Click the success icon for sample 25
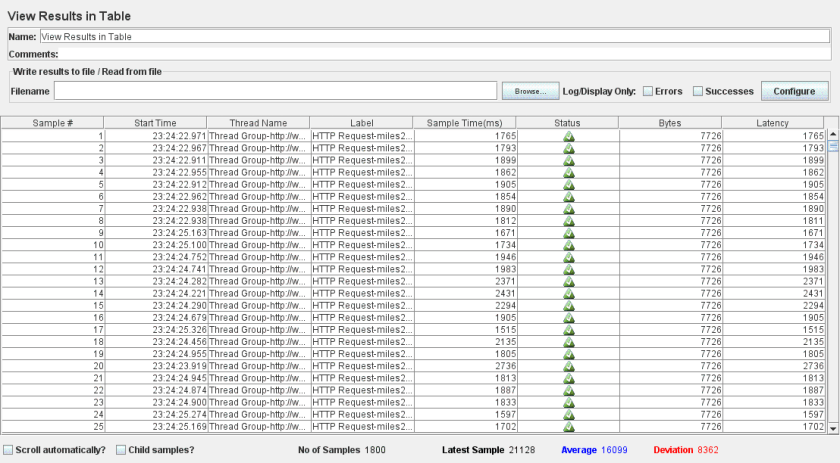The image size is (840, 463). 568,426
